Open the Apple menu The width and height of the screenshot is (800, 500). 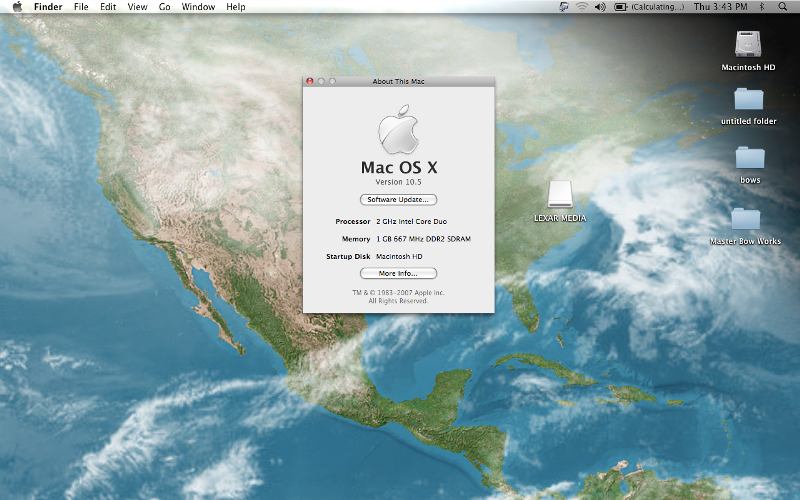coord(17,7)
